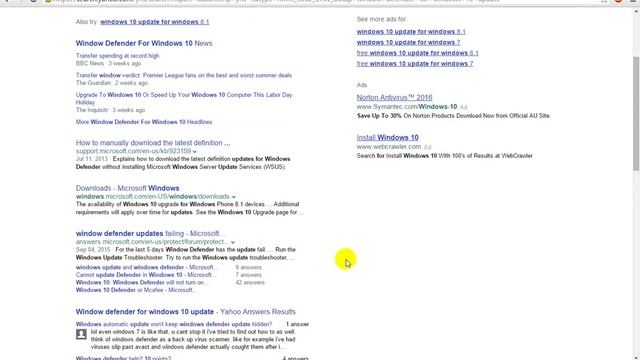Image resolution: width=640 pixels, height=360 pixels.
Task: Open 'window defender updates failing' result
Action: click(x=150, y=233)
